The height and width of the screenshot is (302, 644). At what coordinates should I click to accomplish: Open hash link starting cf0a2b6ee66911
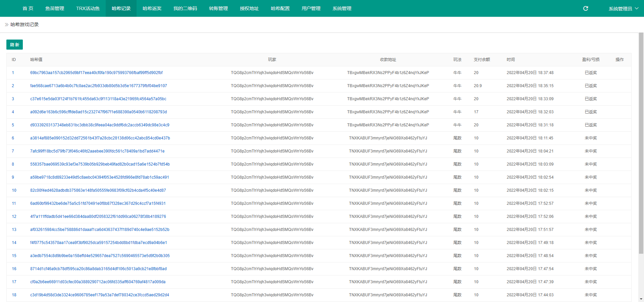pyautogui.click(x=98, y=282)
